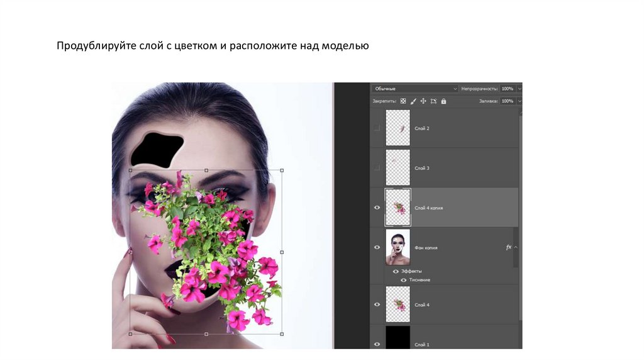Show the hidden Слой 2 layer

click(x=377, y=128)
